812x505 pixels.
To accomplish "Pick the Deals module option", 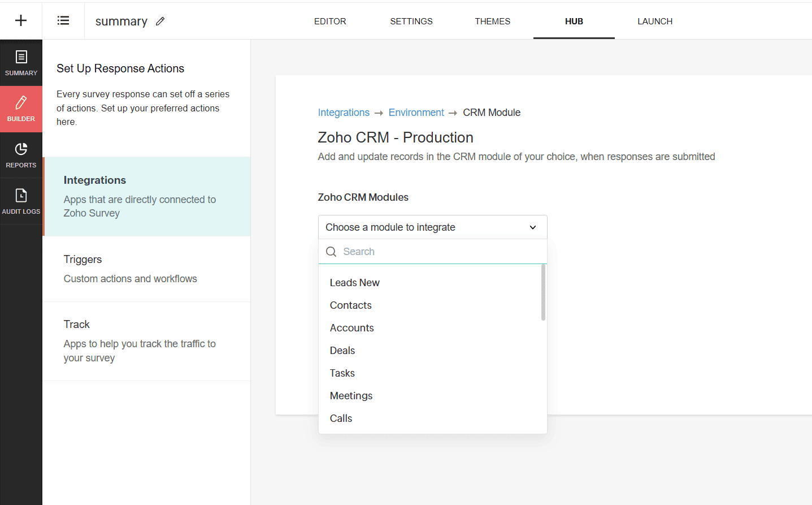I will pyautogui.click(x=342, y=351).
